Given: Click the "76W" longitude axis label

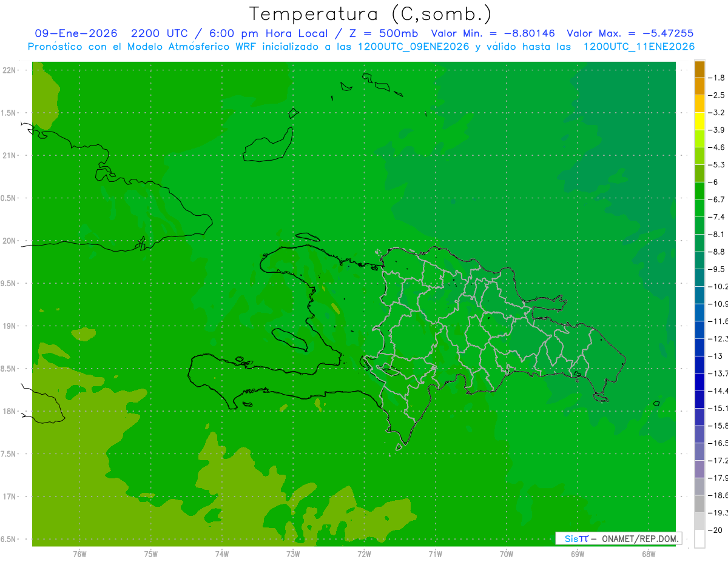Looking at the screenshot, I should click(79, 554).
